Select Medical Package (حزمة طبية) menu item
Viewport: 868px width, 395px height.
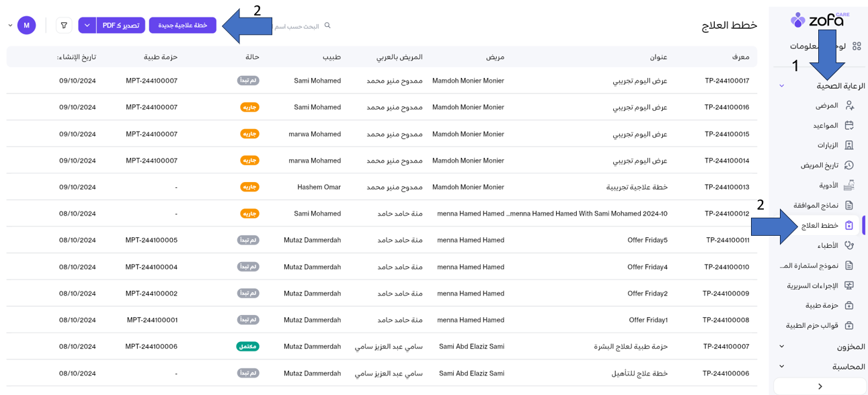pos(822,306)
